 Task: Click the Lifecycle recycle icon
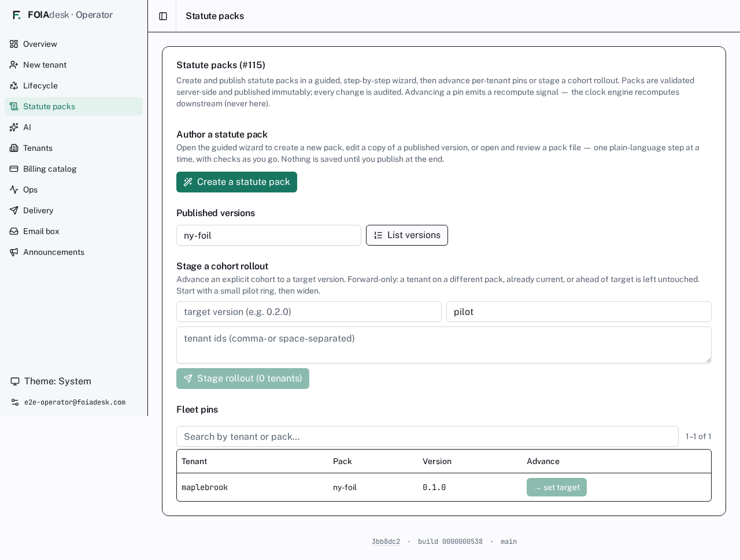point(14,86)
